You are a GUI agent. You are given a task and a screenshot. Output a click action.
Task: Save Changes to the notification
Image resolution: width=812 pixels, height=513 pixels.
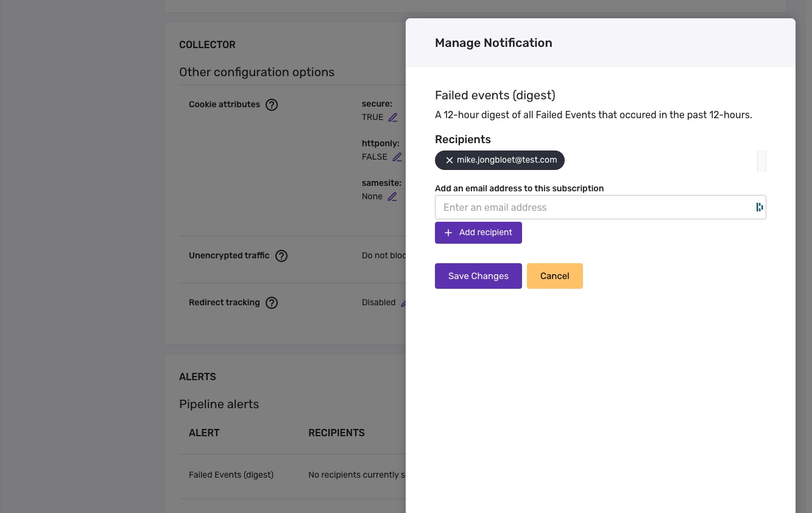[x=478, y=276]
